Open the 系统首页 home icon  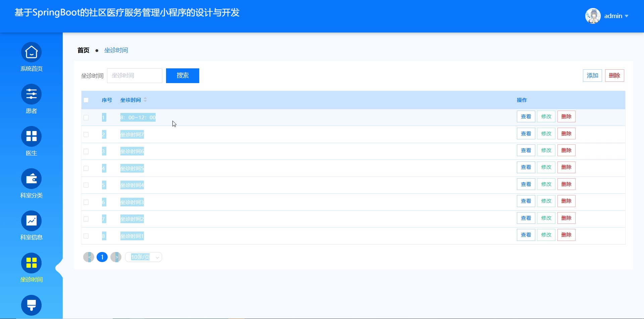coord(32,52)
